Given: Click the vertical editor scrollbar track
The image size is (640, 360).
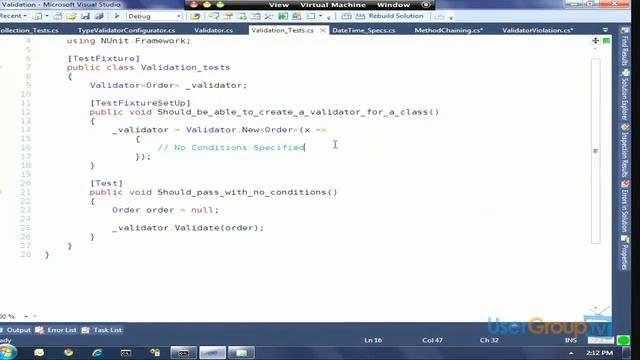Looking at the screenshot, I should (x=596, y=151).
